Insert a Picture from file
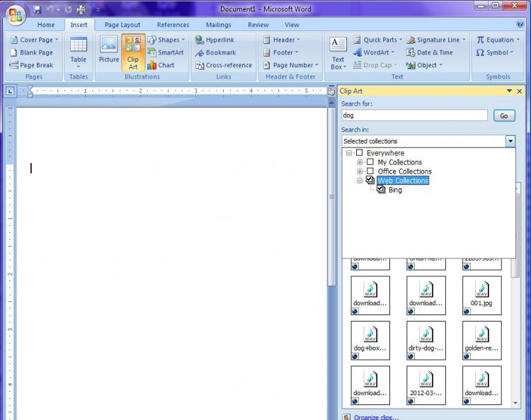Viewport: 531px width, 420px height. (x=109, y=50)
